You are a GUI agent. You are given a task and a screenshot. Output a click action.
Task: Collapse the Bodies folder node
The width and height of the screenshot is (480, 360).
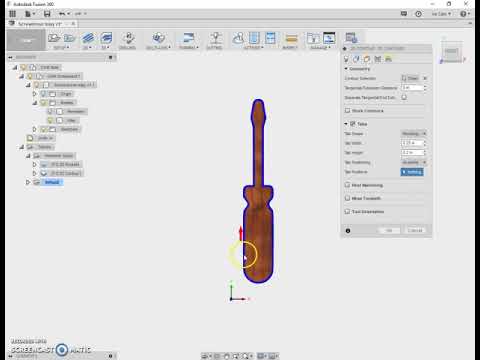tap(34, 103)
